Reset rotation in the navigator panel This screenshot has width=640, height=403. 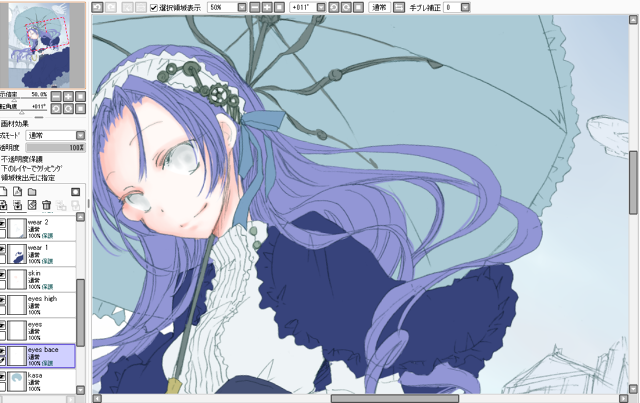pos(80,109)
